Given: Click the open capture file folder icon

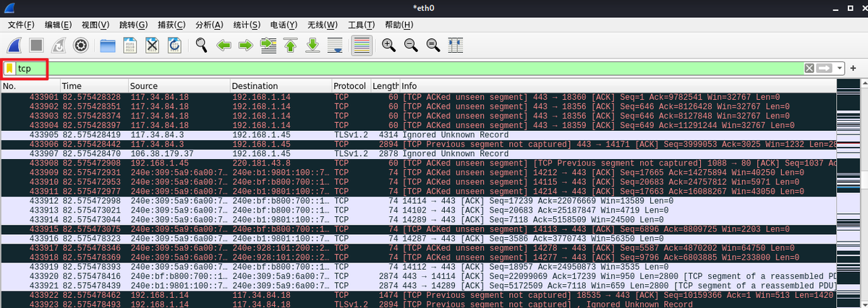Looking at the screenshot, I should click(x=108, y=46).
